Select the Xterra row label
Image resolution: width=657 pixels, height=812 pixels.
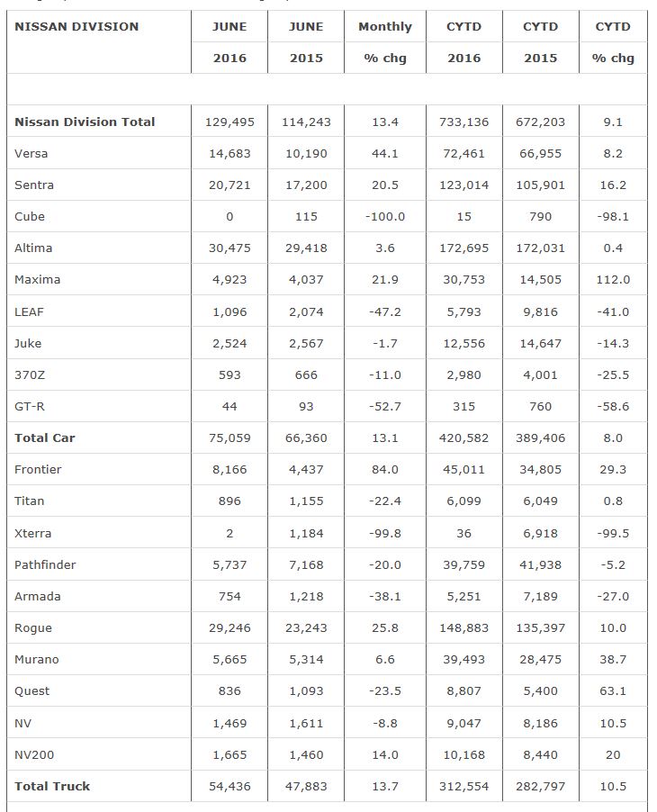[32, 533]
